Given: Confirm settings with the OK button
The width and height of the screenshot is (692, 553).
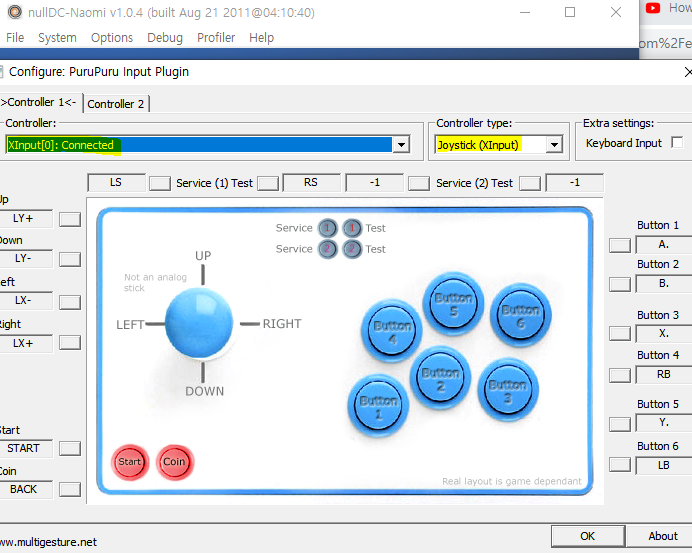Looking at the screenshot, I should pyautogui.click(x=588, y=536).
